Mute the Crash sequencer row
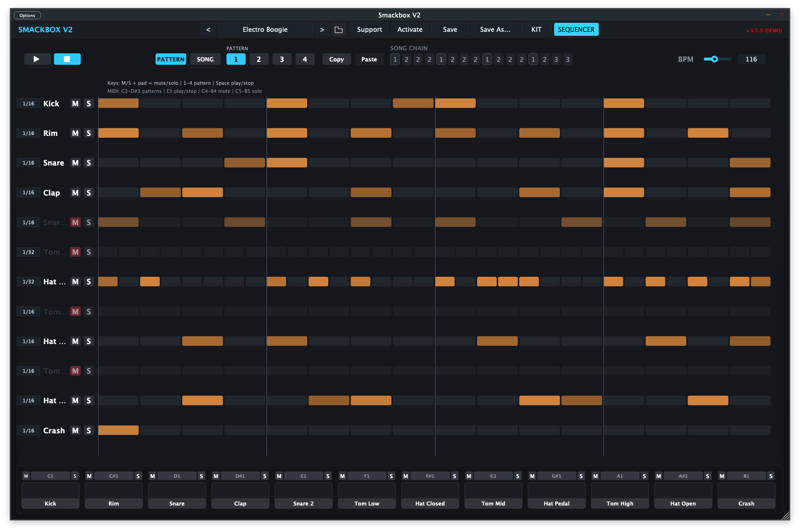Screen dimensions: 800x532 point(75,431)
